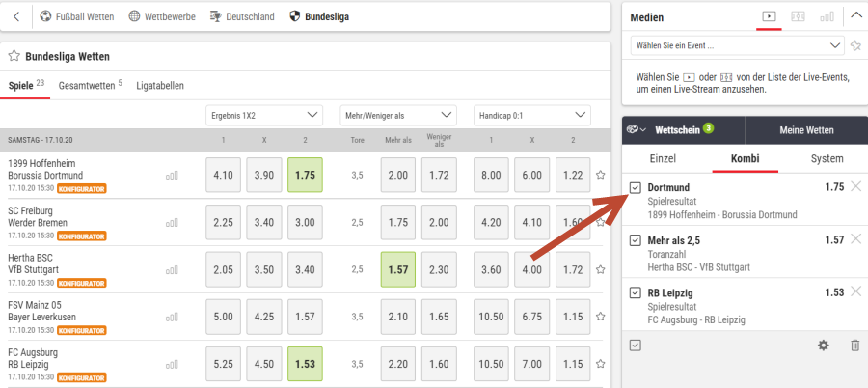868x388 pixels.
Task: Go to Deutschland breadcrumb
Action: tap(242, 16)
